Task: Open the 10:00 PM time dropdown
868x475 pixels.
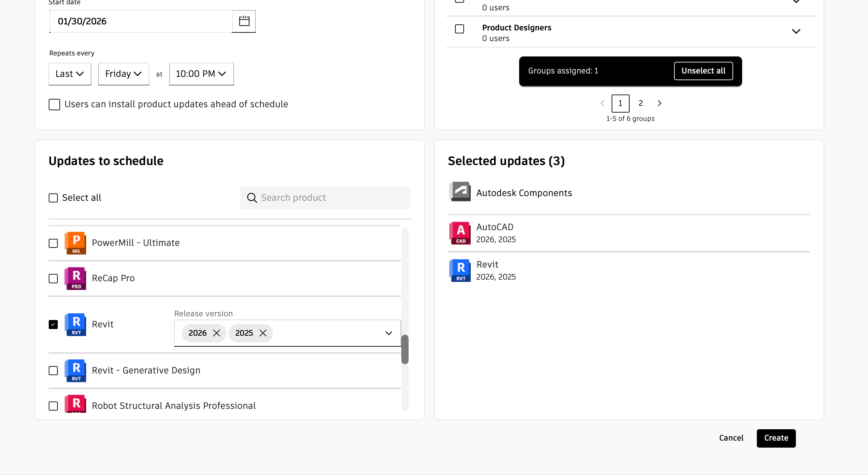Action: [201, 74]
